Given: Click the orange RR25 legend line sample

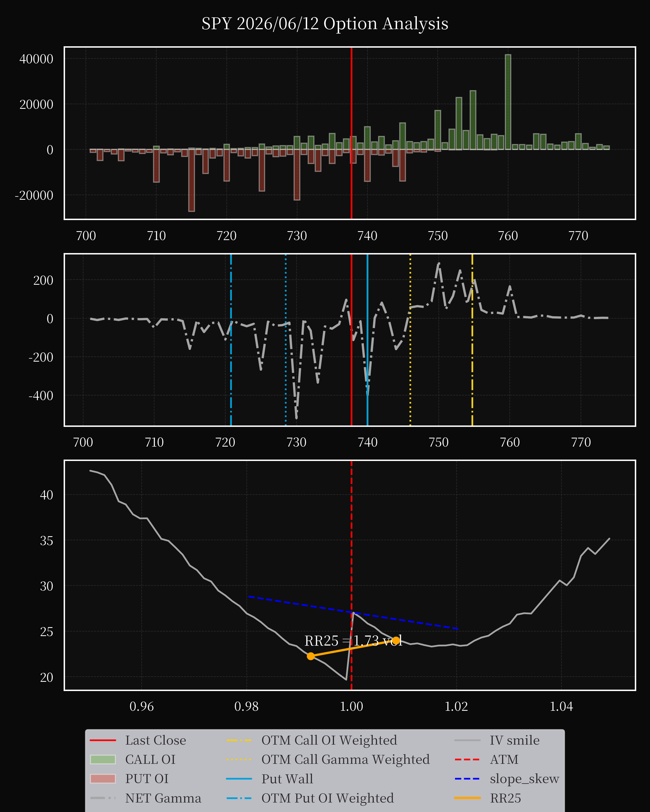Looking at the screenshot, I should coord(467,798).
